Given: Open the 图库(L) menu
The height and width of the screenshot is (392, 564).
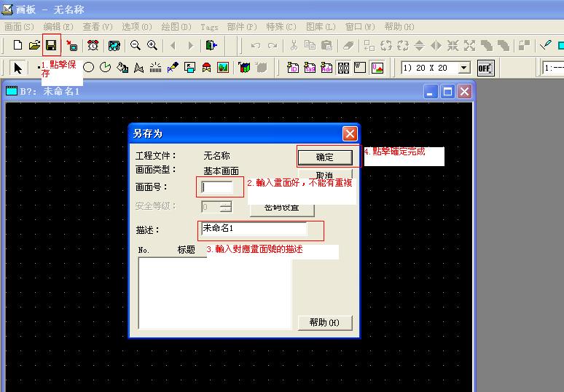Looking at the screenshot, I should tap(319, 26).
